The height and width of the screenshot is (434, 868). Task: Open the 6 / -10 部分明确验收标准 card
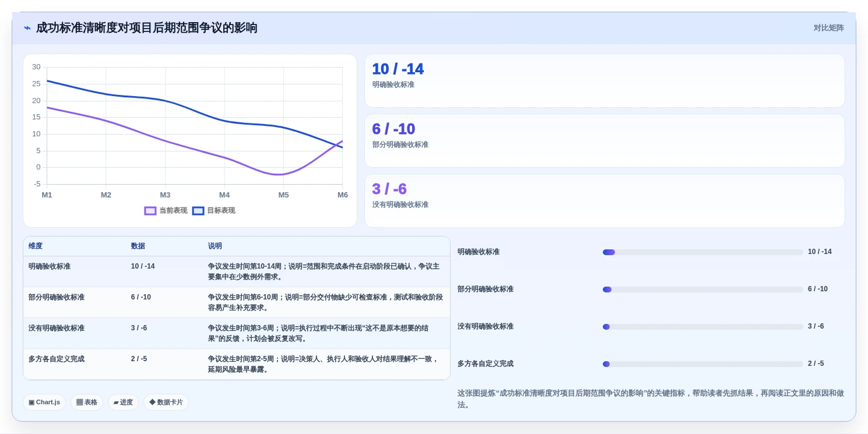605,140
